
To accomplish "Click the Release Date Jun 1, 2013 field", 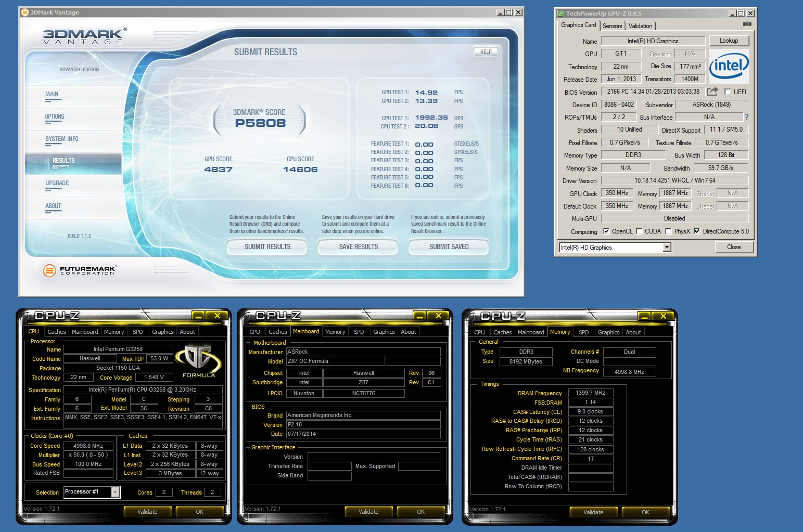I will (x=621, y=79).
